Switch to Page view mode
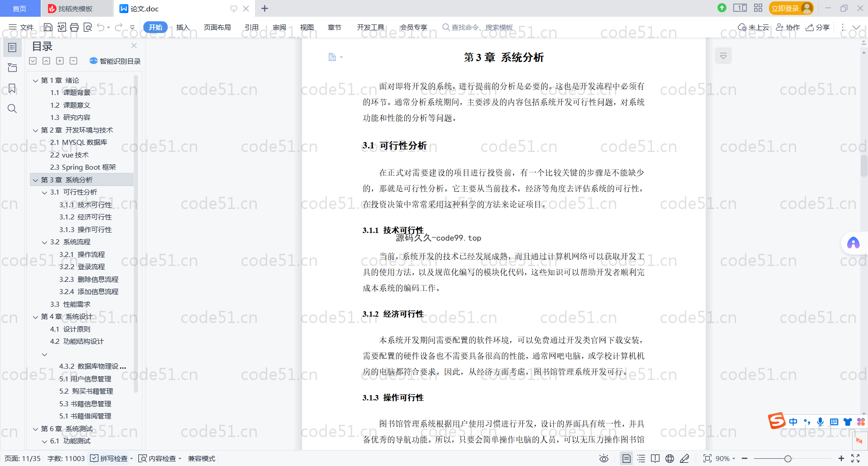 coord(626,458)
